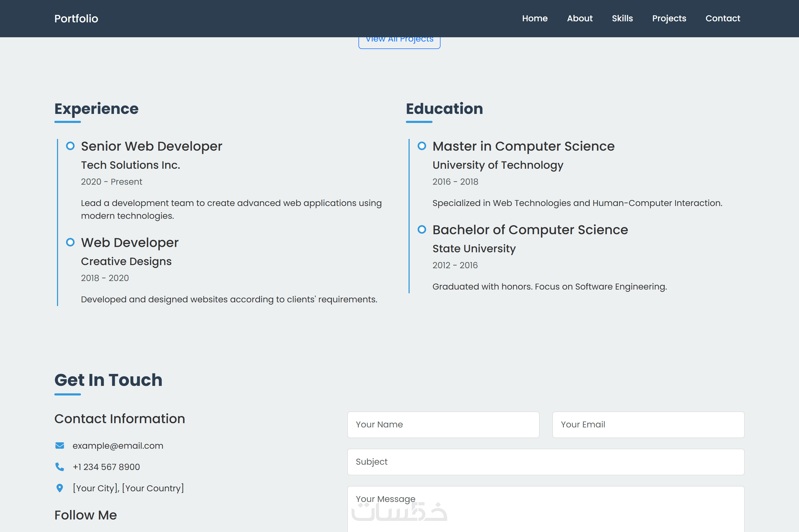799x532 pixels.
Task: Focus the Your Name input field
Action: click(x=443, y=424)
